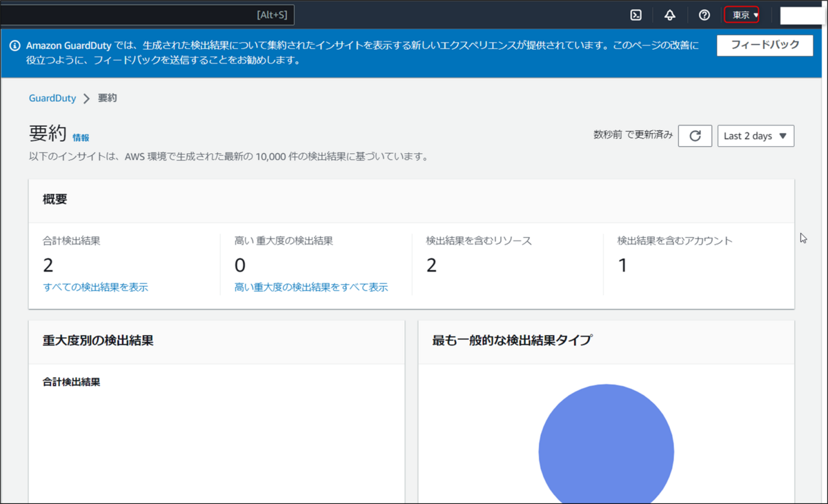Click the circled info icon in the top banner
The height and width of the screenshot is (504, 828).
coord(14,45)
